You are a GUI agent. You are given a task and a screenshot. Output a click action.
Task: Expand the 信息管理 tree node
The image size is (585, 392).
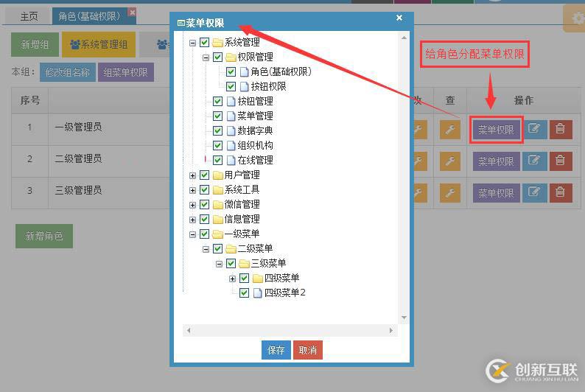[192, 220]
